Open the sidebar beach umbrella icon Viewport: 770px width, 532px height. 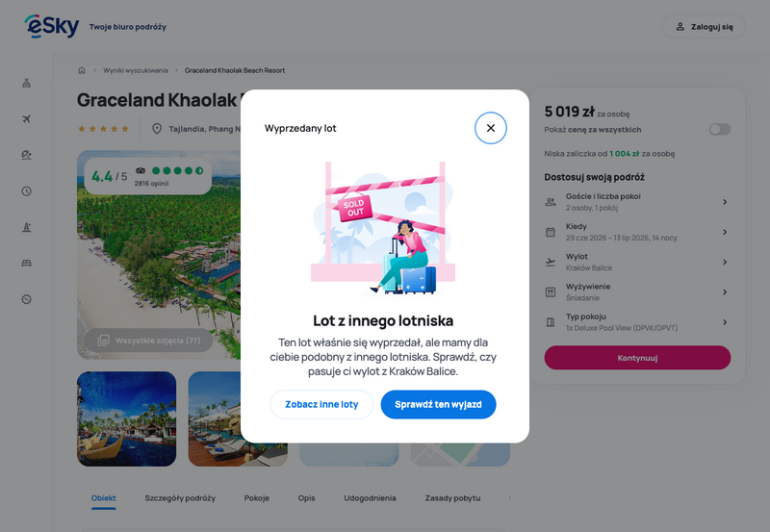[x=27, y=155]
